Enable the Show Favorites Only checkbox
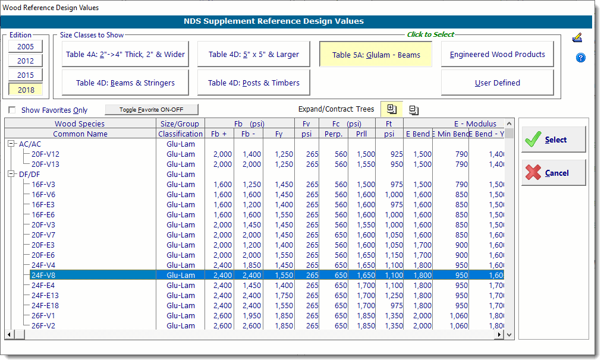The width and height of the screenshot is (604, 364). 12,110
